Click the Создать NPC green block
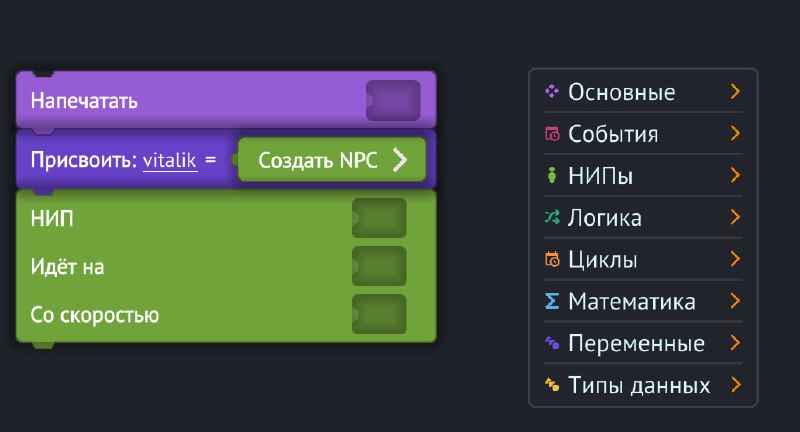Image resolution: width=800 pixels, height=432 pixels. [x=332, y=160]
